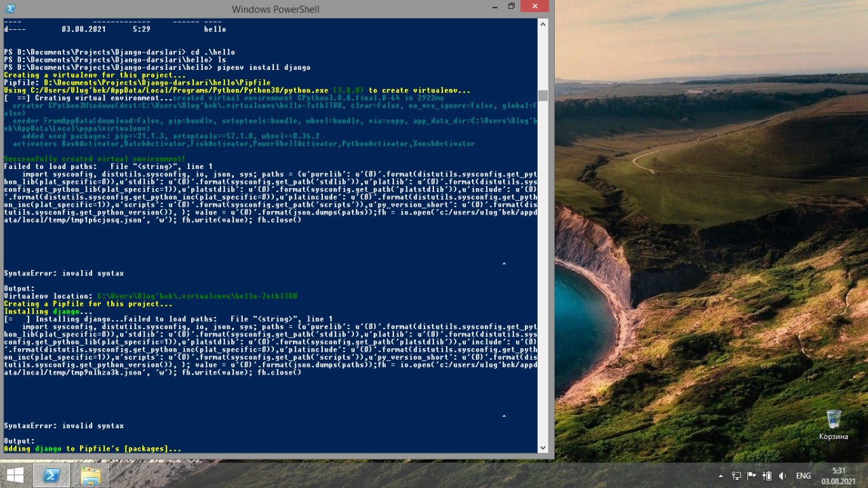Screen dimensions: 868x488
Task: Switch the ENG input language indicator
Action: (804, 476)
